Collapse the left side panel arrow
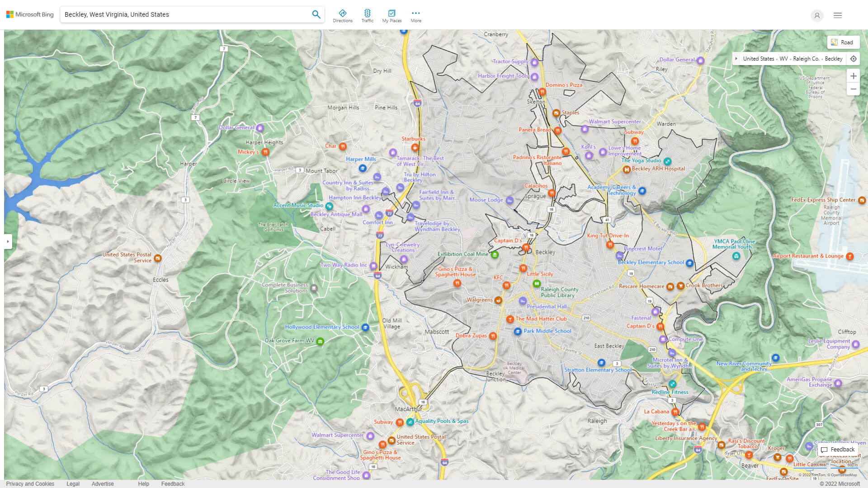The image size is (868, 488). (x=7, y=242)
